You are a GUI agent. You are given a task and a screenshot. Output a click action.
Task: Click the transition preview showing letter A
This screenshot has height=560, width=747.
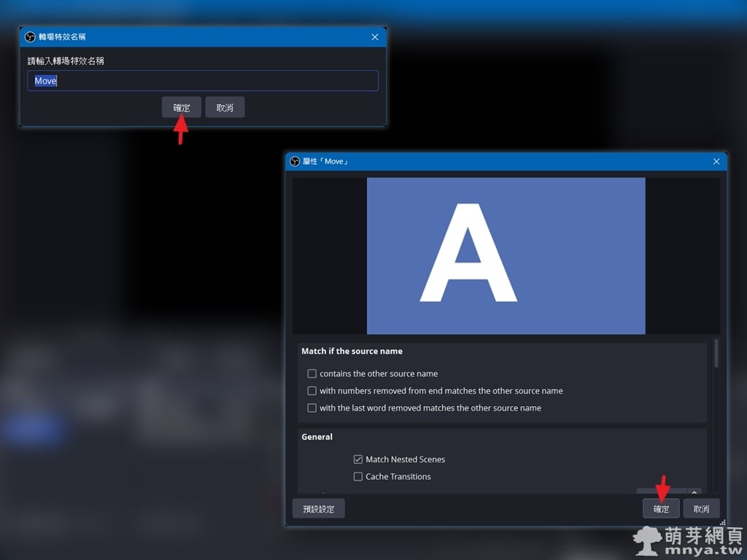(x=506, y=256)
